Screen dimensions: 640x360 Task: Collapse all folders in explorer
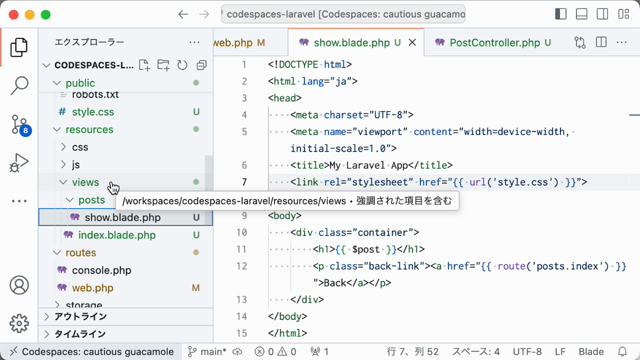click(201, 65)
